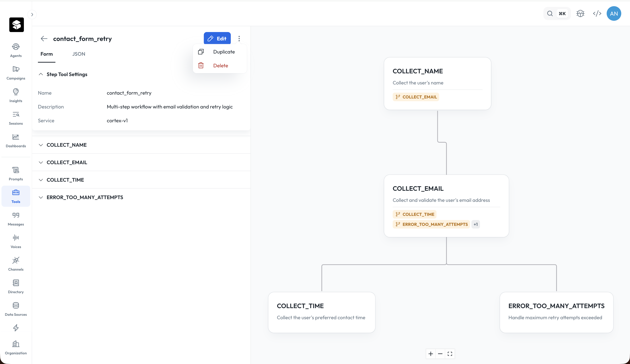
Task: Open the Sessions panel
Action: (x=15, y=118)
